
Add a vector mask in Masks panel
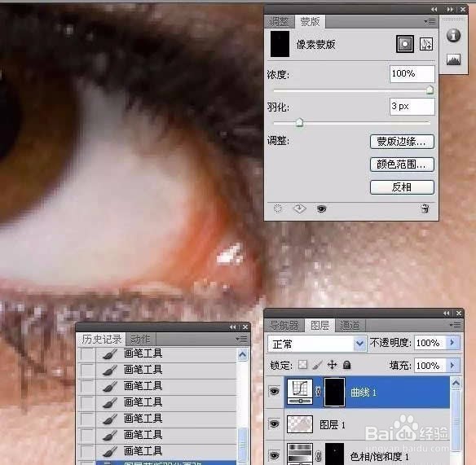(426, 44)
